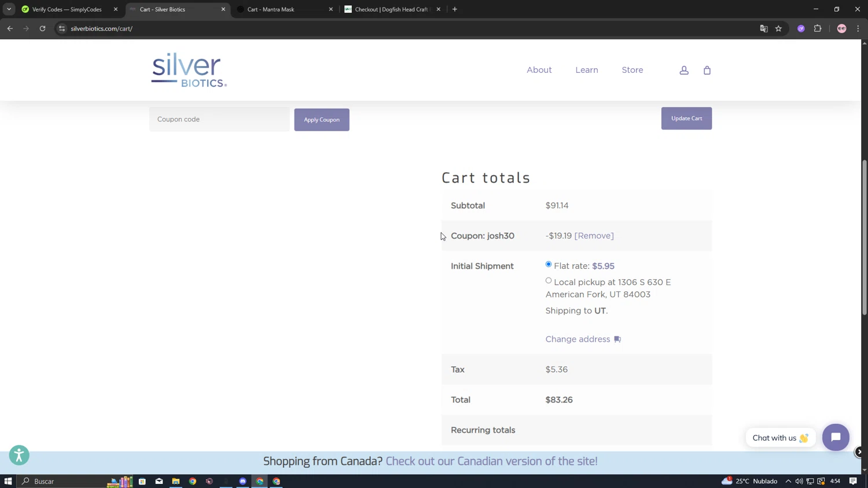The width and height of the screenshot is (868, 488).
Task: Click the shipping truck icon beside Change address
Action: (x=617, y=339)
